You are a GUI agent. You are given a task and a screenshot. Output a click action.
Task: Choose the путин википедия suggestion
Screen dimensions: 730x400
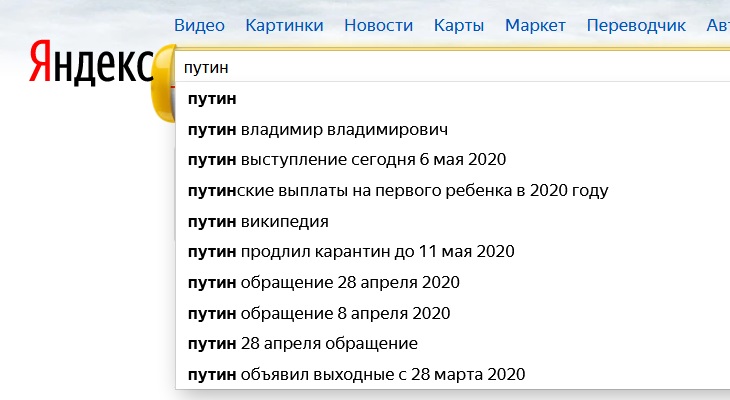[x=453, y=221]
